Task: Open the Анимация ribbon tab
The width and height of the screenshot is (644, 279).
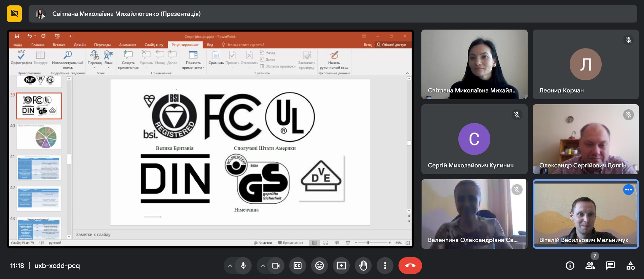Action: 127,45
